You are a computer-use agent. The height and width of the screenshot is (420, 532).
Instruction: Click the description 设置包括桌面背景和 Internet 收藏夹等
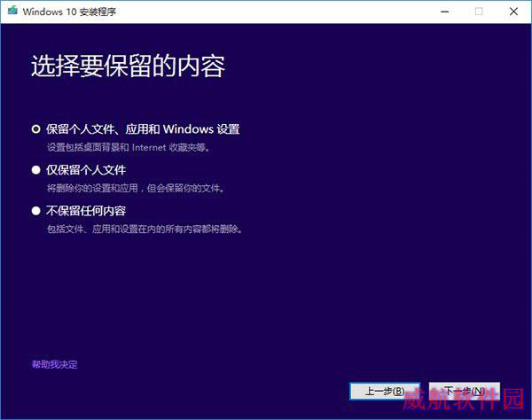(129, 147)
